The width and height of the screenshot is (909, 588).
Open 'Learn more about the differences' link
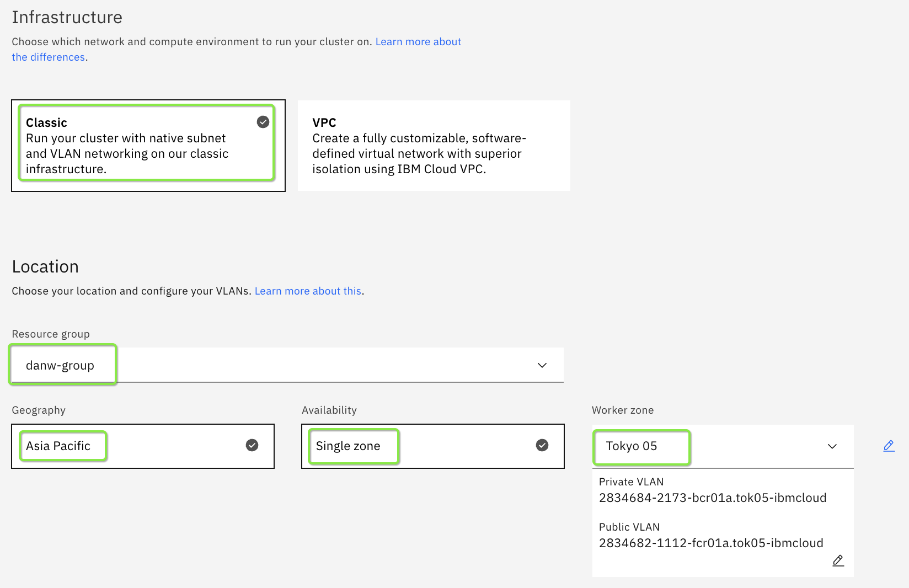tap(418, 42)
